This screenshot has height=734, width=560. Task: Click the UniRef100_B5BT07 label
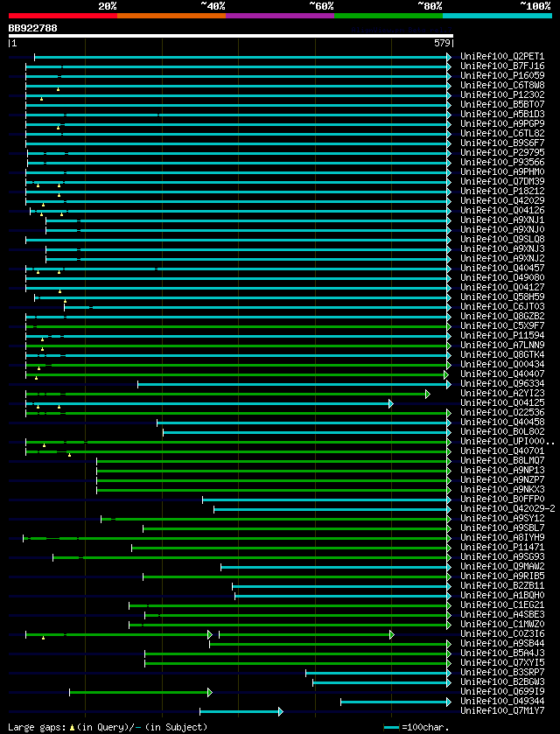click(502, 104)
